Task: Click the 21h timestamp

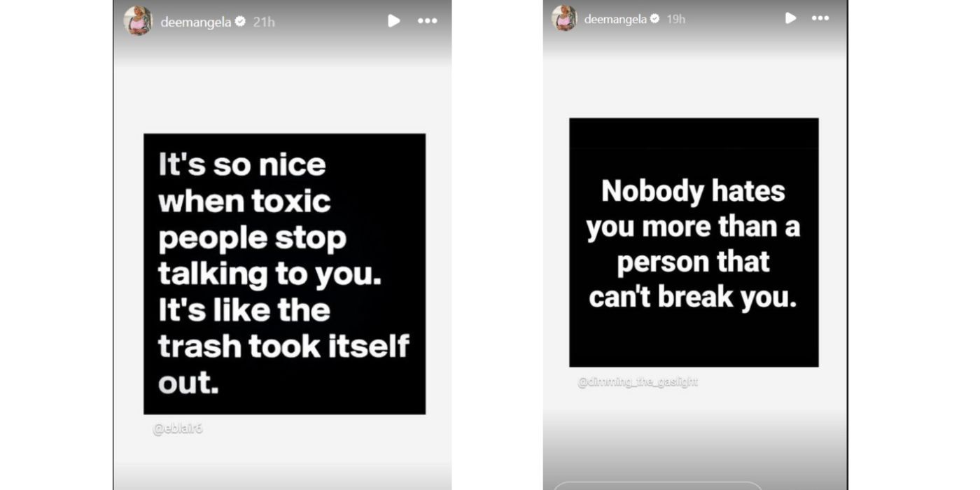Action: tap(264, 22)
